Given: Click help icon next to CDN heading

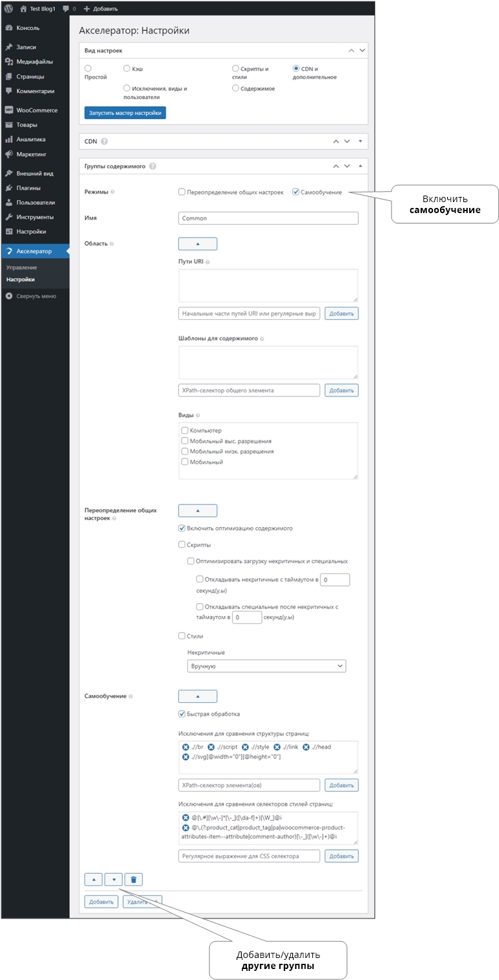Looking at the screenshot, I should 104,141.
